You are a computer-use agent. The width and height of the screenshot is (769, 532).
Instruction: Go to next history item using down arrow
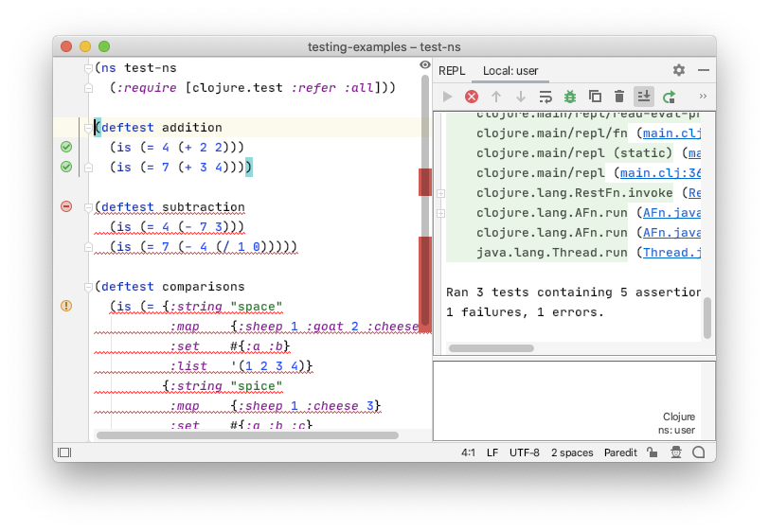[x=520, y=97]
